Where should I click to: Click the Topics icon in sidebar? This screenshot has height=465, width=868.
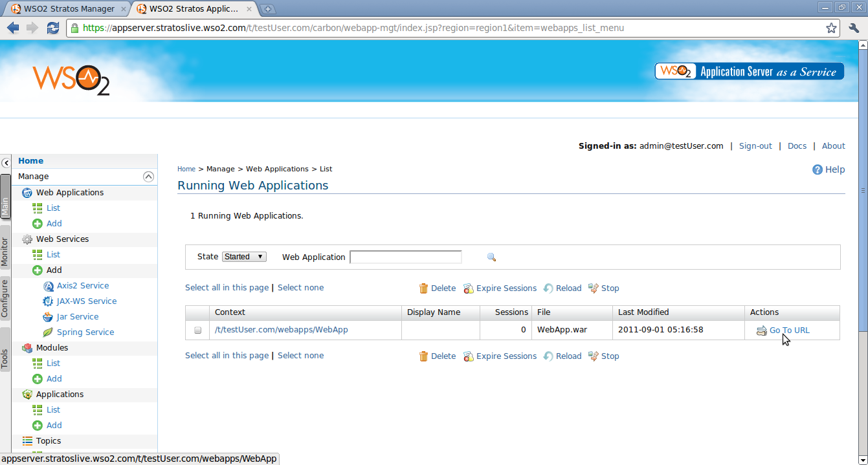27,441
